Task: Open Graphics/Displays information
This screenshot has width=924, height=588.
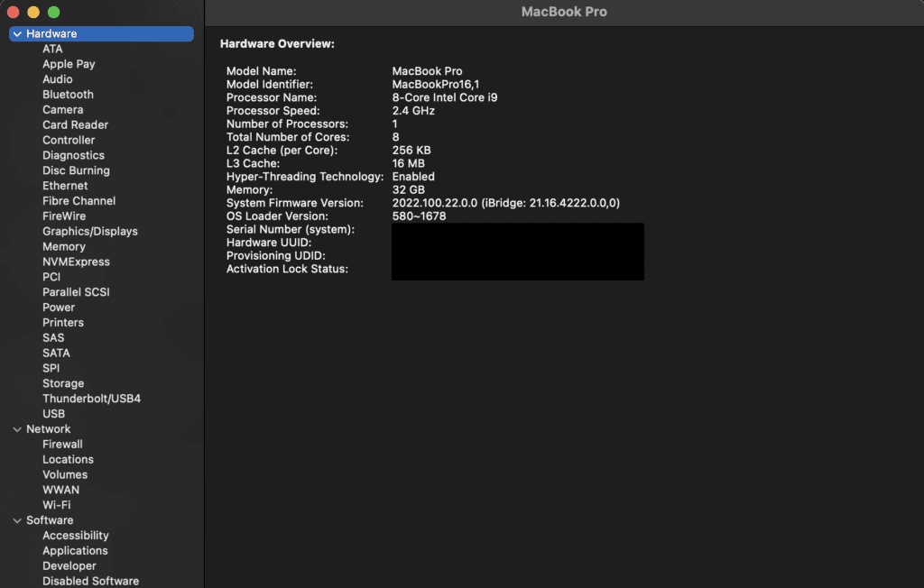Action: point(90,232)
